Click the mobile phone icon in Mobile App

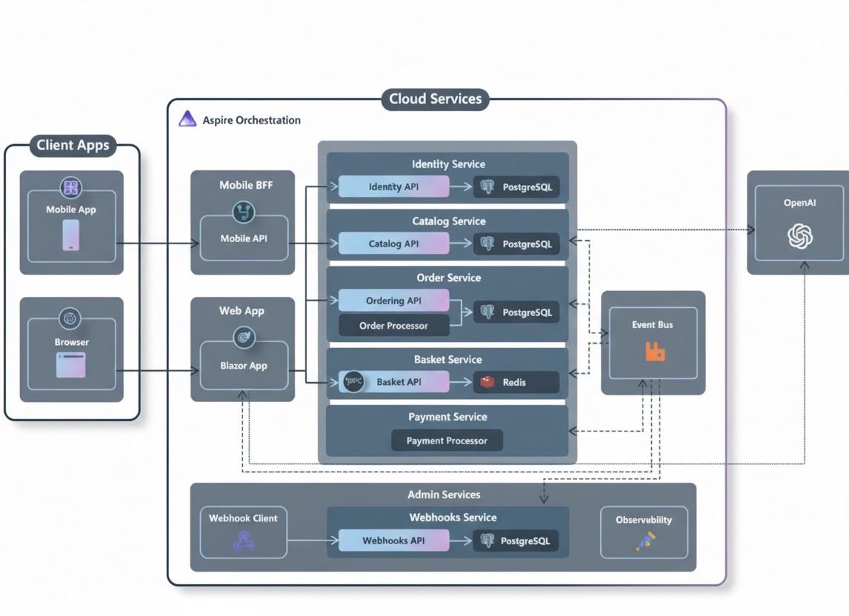pos(71,235)
